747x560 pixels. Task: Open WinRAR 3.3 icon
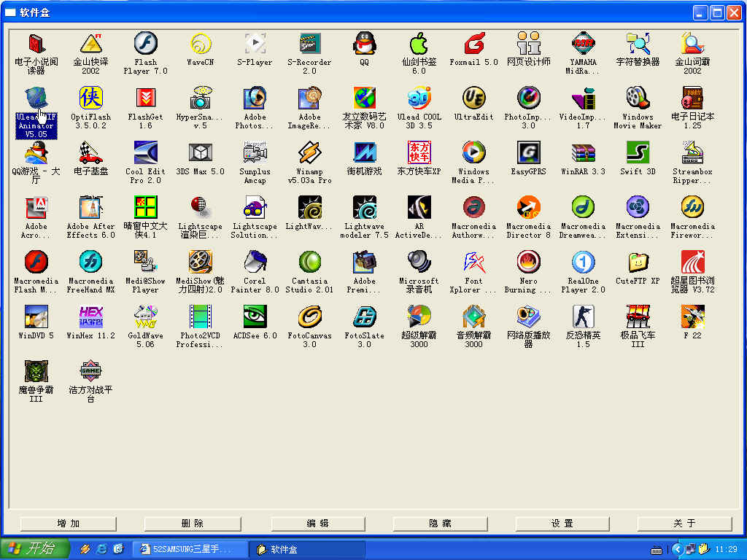coord(583,153)
